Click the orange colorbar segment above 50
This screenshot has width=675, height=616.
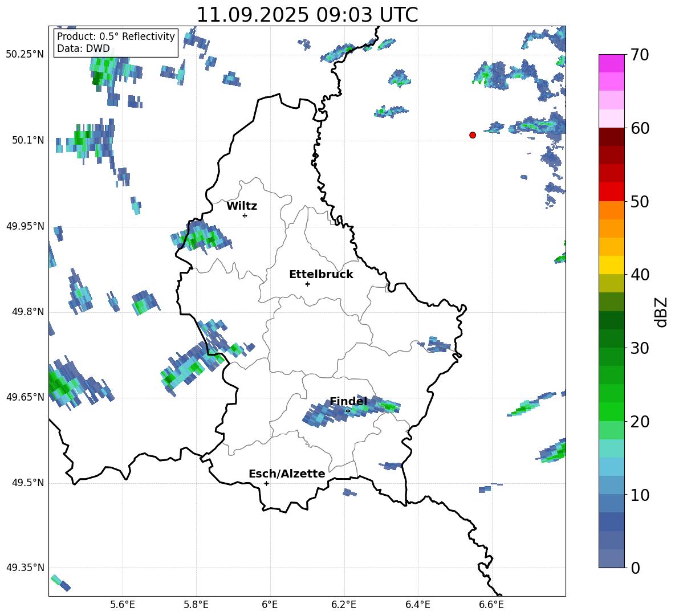click(x=611, y=210)
